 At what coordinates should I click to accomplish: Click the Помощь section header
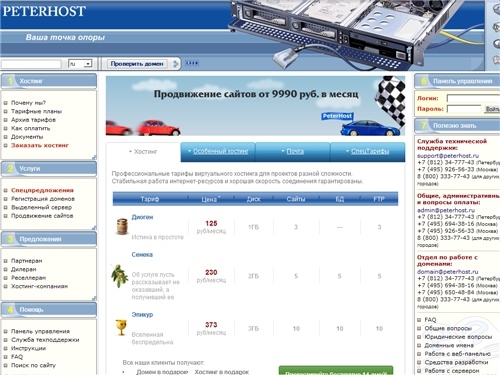[49, 310]
